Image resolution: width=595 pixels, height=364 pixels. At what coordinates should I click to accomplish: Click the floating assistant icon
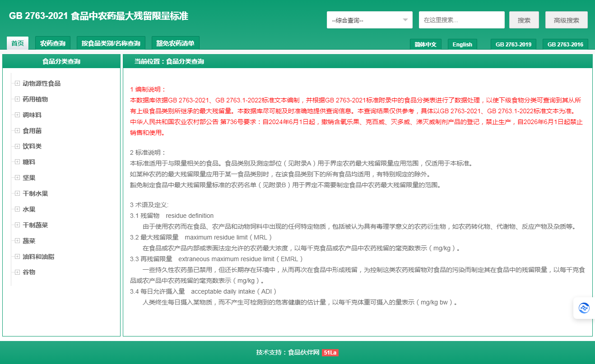click(x=584, y=308)
